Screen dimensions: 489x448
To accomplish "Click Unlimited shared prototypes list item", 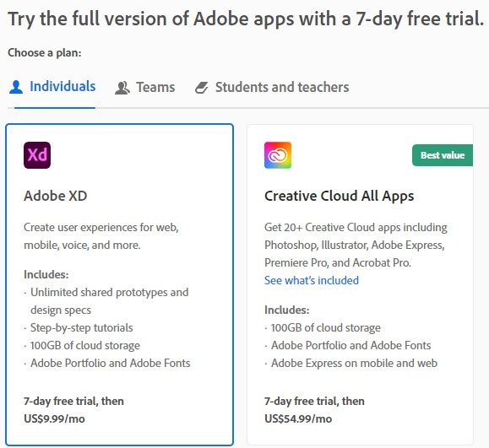I will [x=106, y=301].
